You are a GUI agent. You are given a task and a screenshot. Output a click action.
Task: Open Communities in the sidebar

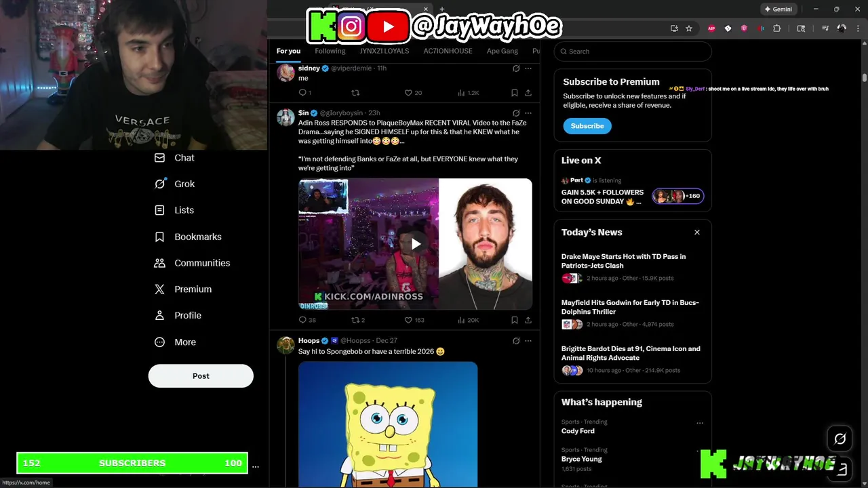(192, 263)
